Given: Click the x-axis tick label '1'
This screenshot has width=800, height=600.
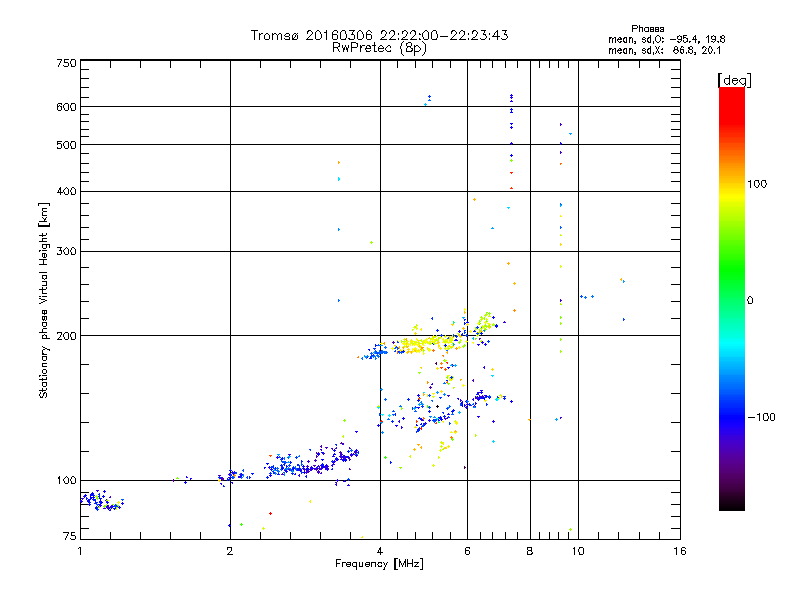Looking at the screenshot, I should (x=80, y=551).
